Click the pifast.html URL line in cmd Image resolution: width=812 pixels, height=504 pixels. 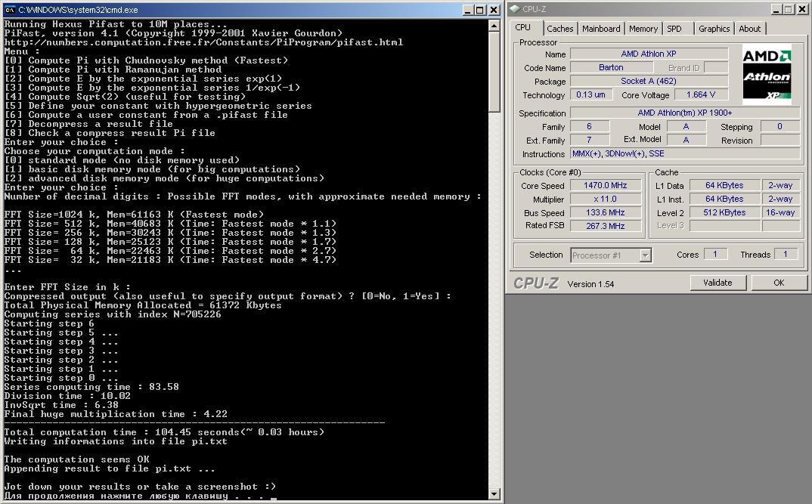[203, 42]
